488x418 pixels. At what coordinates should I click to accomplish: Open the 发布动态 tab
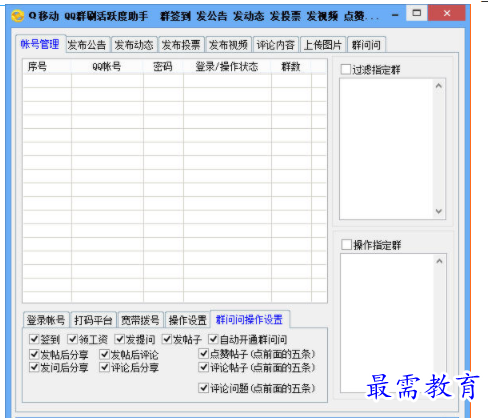tap(134, 45)
